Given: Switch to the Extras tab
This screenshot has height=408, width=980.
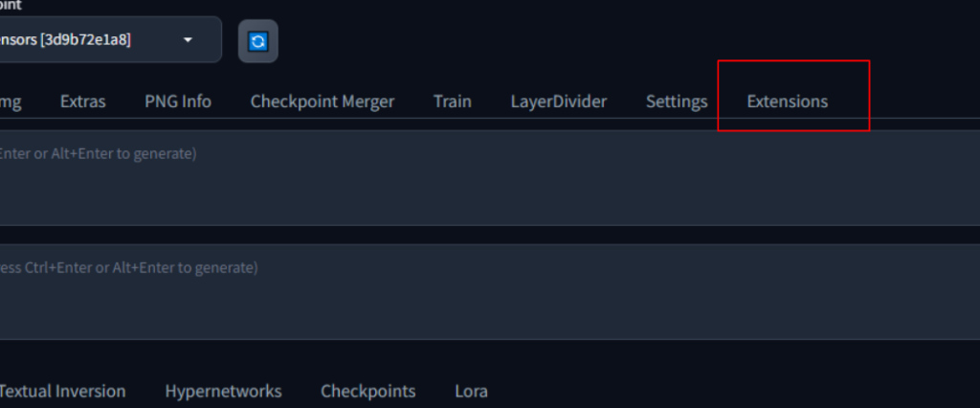Looking at the screenshot, I should pos(82,102).
